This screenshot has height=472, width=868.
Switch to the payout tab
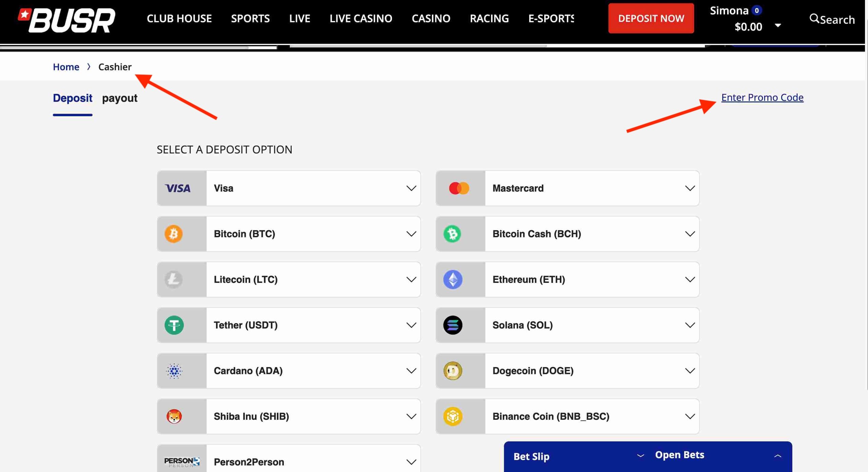point(120,98)
